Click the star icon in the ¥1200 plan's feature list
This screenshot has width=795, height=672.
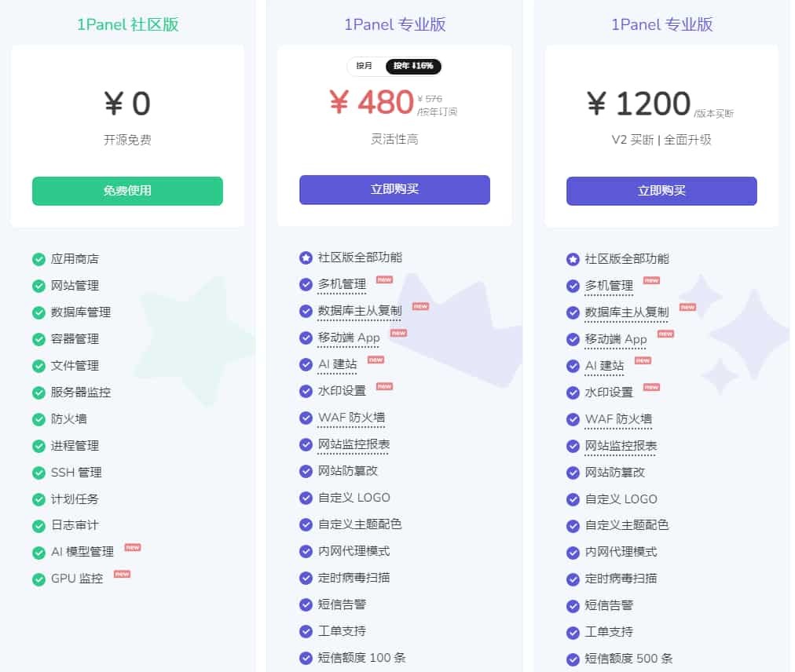(573, 259)
